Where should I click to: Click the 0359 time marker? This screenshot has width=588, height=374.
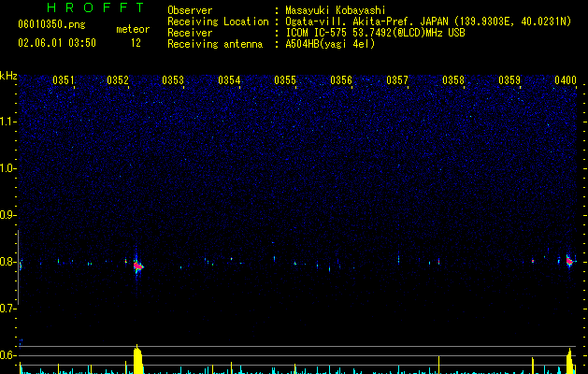509,80
